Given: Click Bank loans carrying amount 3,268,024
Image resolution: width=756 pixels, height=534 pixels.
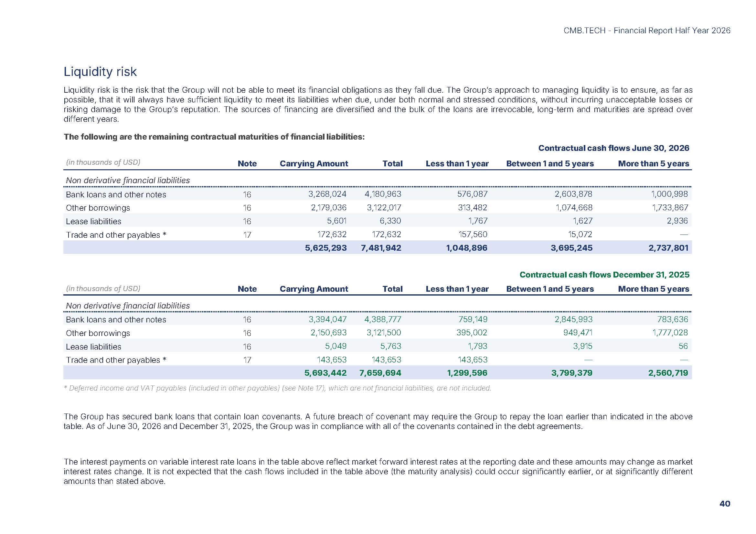Looking at the screenshot, I should click(x=327, y=194).
